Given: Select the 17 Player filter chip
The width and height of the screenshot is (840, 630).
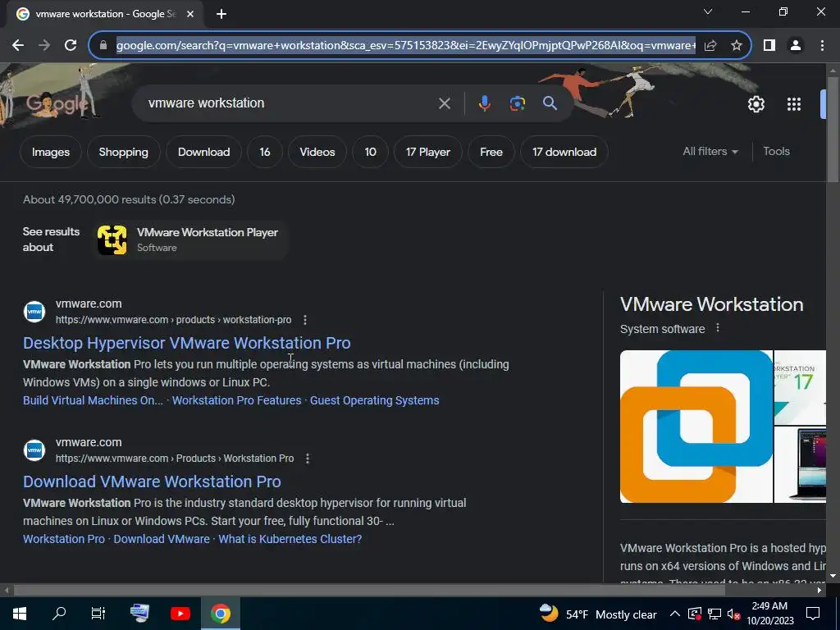Looking at the screenshot, I should [427, 152].
